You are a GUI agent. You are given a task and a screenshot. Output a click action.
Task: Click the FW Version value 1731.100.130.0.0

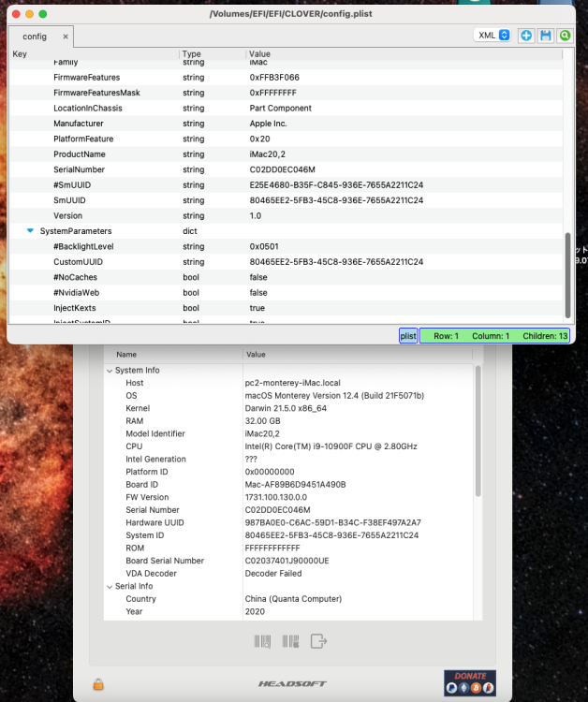click(x=276, y=497)
